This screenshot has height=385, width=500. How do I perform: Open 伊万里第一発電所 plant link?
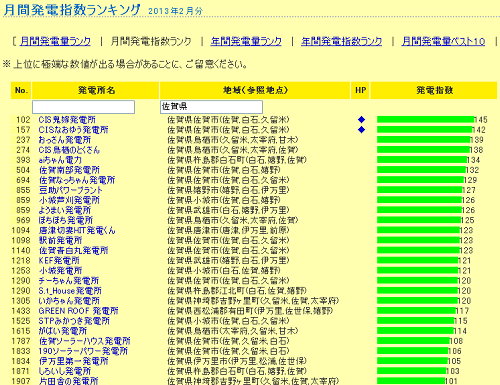[73, 361]
